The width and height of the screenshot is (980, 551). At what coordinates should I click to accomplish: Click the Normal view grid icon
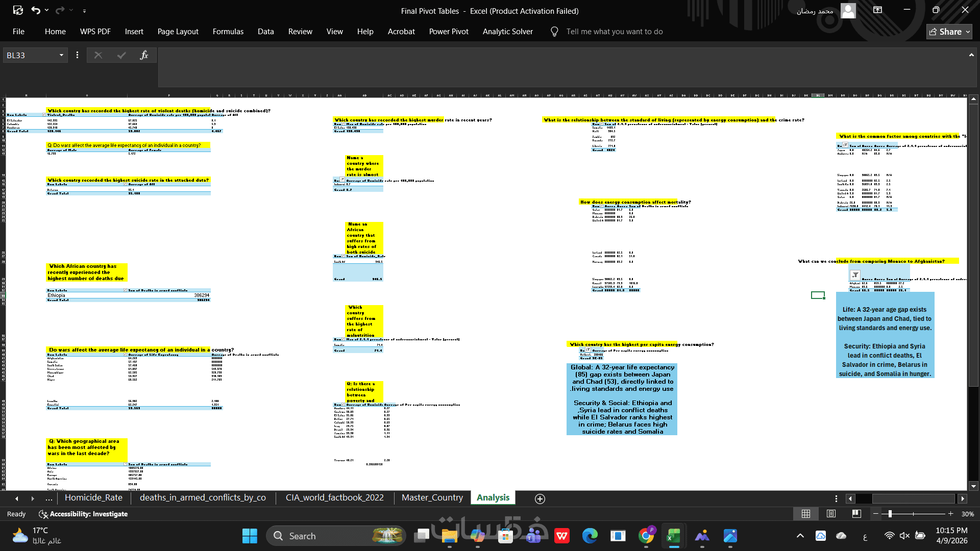806,514
